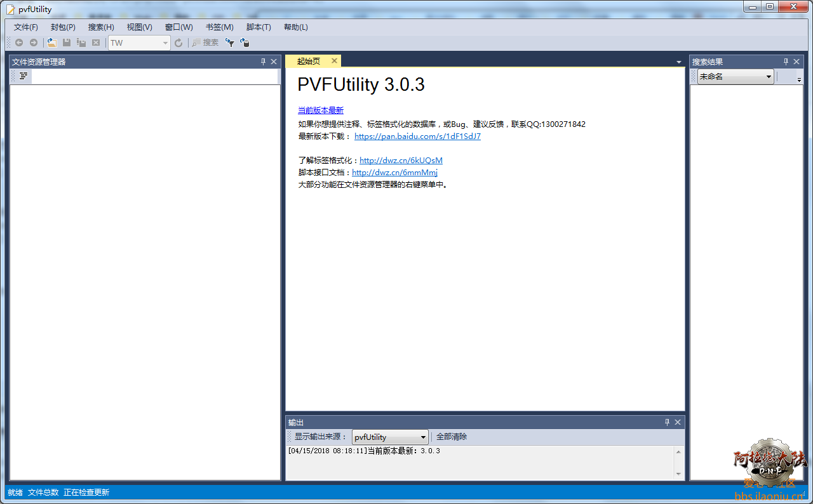Click the navigate back arrow icon

pos(19,43)
